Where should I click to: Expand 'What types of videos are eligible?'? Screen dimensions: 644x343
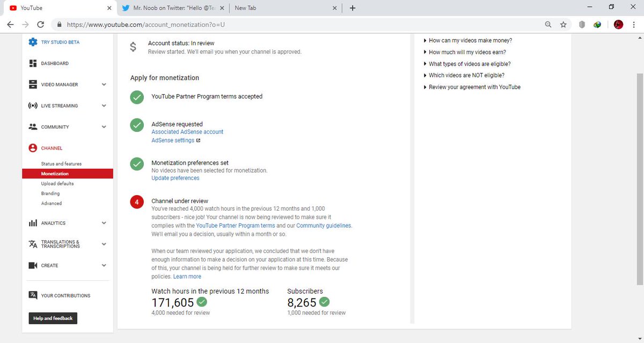467,64
